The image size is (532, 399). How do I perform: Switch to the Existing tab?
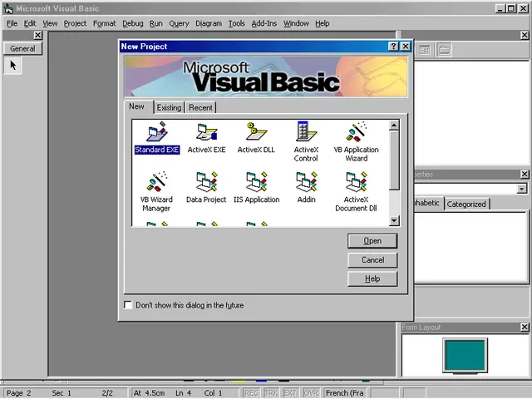coord(169,107)
